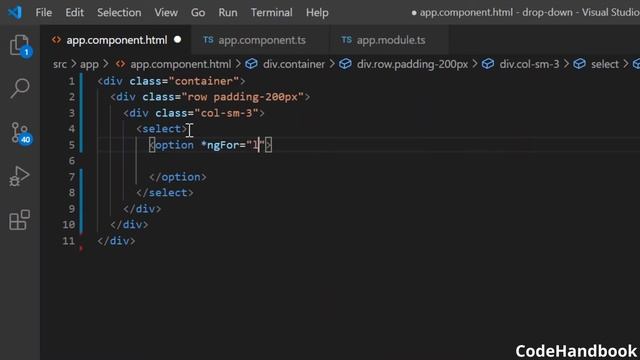This screenshot has width=640, height=360.
Task: Click the cube icon before select breadcrumb
Action: (x=579, y=64)
